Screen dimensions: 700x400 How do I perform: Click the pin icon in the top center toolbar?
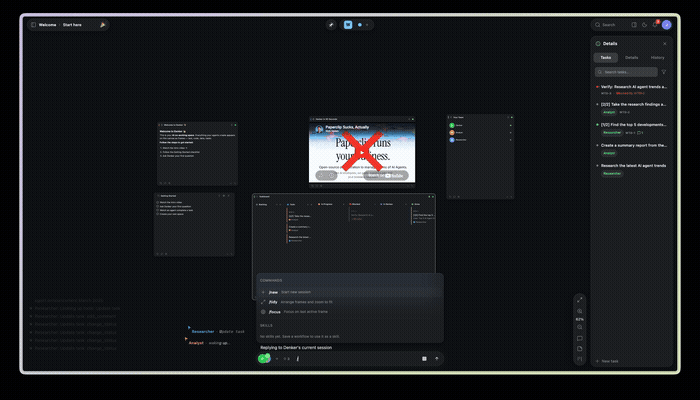331,25
